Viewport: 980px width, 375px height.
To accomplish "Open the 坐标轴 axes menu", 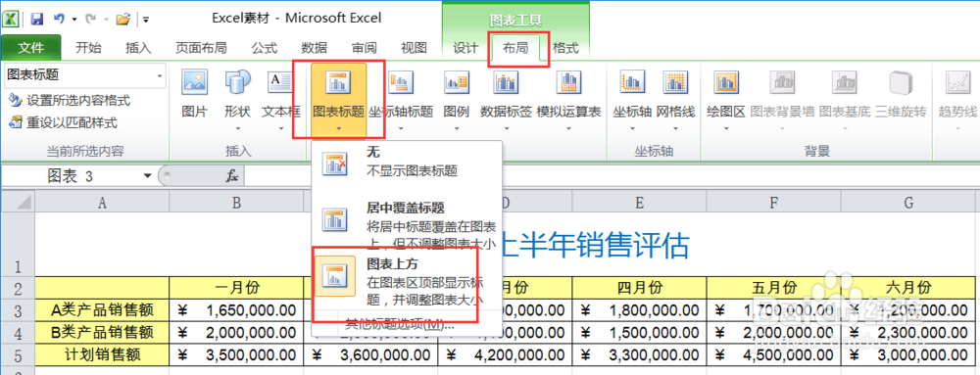I will (632, 100).
